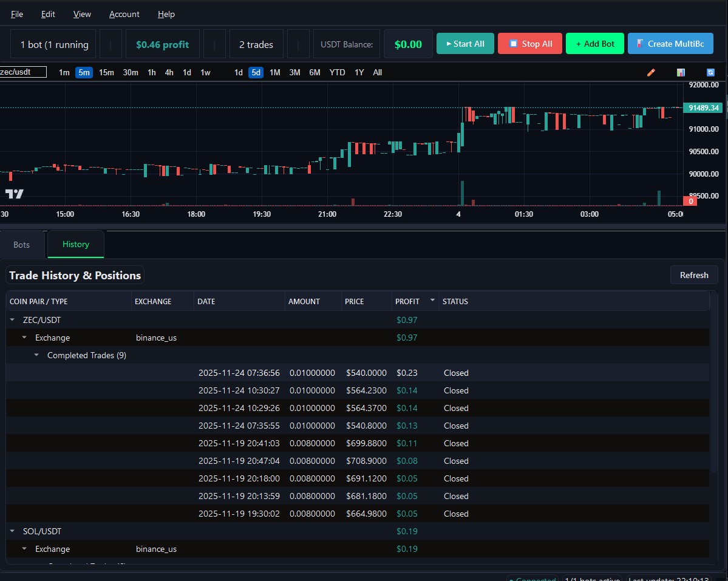Switch to the Bots tab
The image size is (728, 581).
pos(22,244)
